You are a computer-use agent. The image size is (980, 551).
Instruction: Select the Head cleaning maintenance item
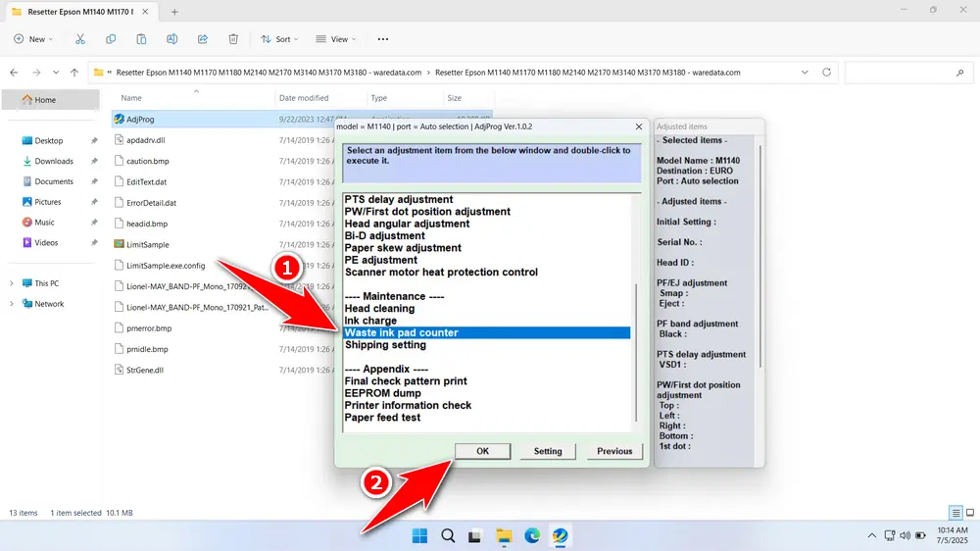(379, 309)
